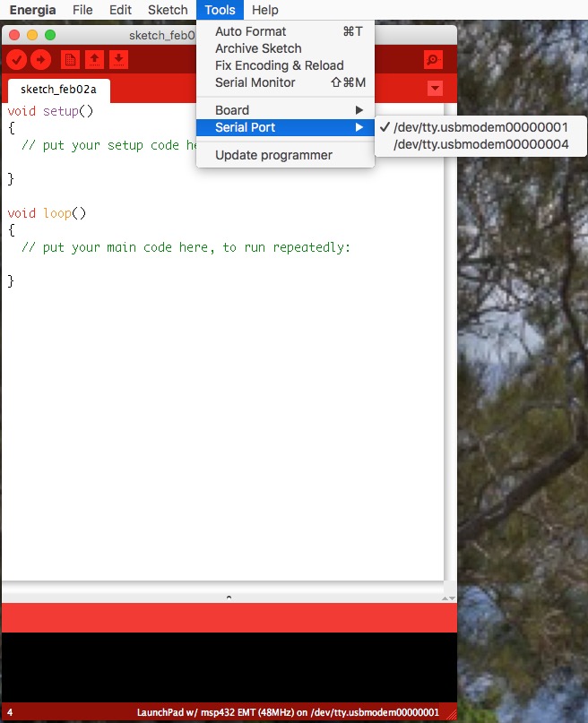This screenshot has width=588, height=723.
Task: Click Archive Sketch menu entry
Action: (x=258, y=48)
